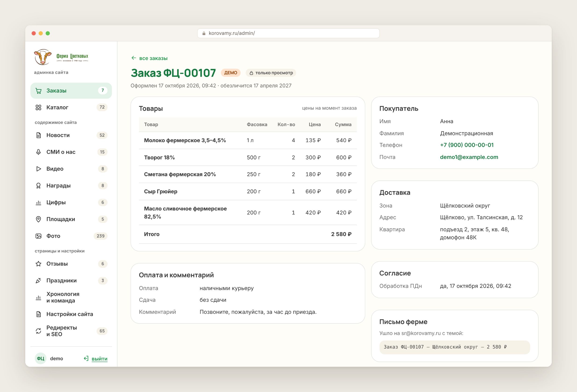Click the lock icon in только просмотр badge

(251, 73)
